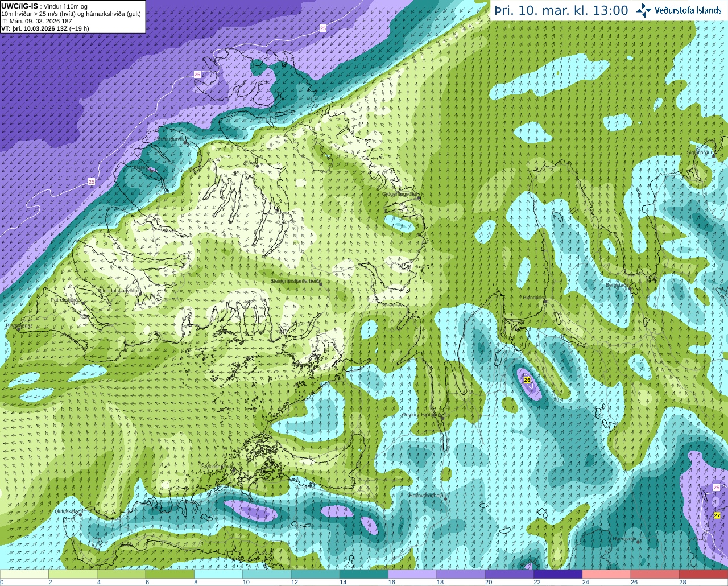728x586 pixels.
Task: Pick the 10–12 m/s turquoise legend swatch
Action: pyautogui.click(x=267, y=574)
